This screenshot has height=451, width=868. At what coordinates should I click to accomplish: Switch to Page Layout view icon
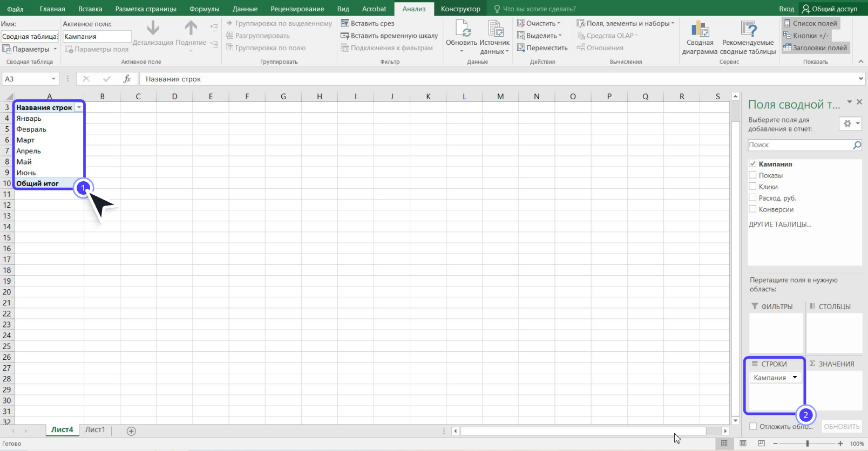pos(743,443)
